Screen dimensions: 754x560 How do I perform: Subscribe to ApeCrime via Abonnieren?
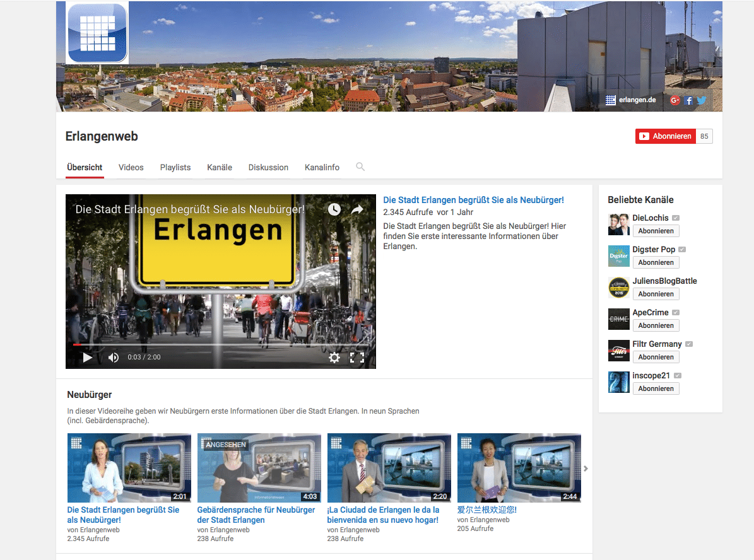(x=656, y=325)
